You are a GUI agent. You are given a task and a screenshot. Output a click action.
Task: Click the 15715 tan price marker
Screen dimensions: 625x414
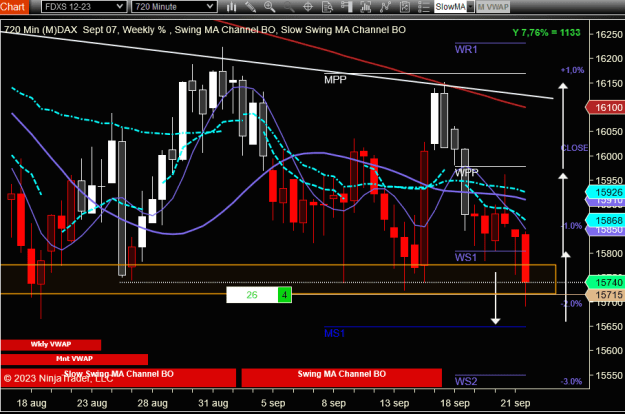(x=605, y=295)
